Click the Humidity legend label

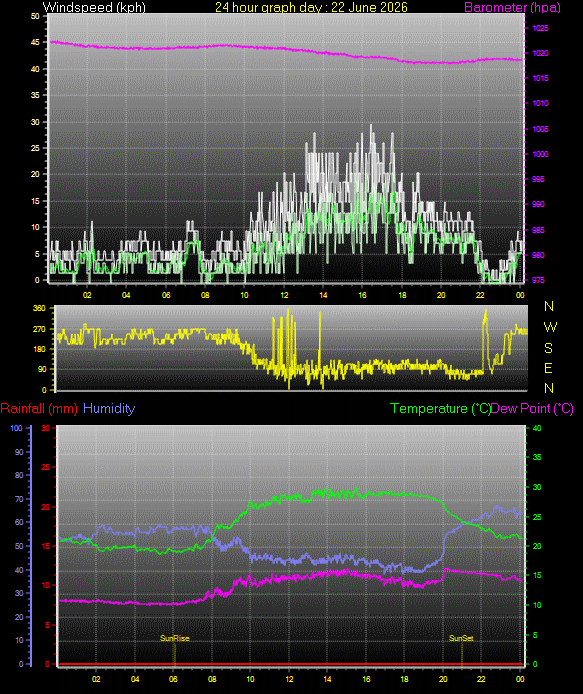(109, 409)
